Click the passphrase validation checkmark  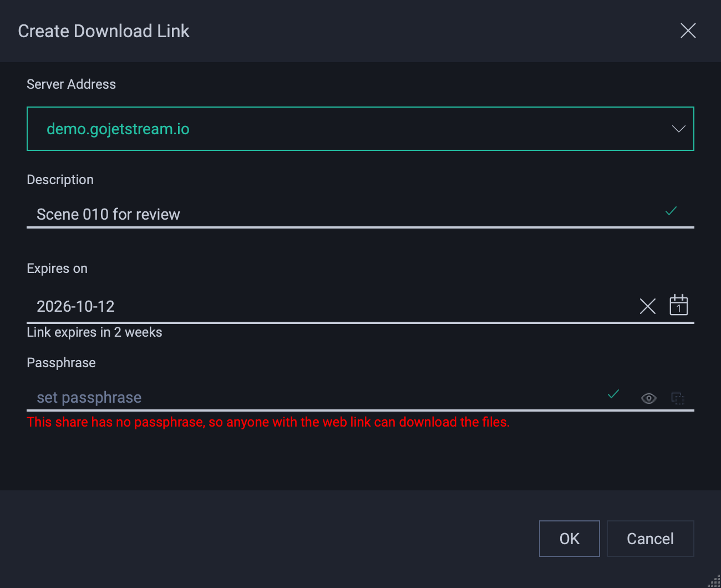tap(613, 394)
